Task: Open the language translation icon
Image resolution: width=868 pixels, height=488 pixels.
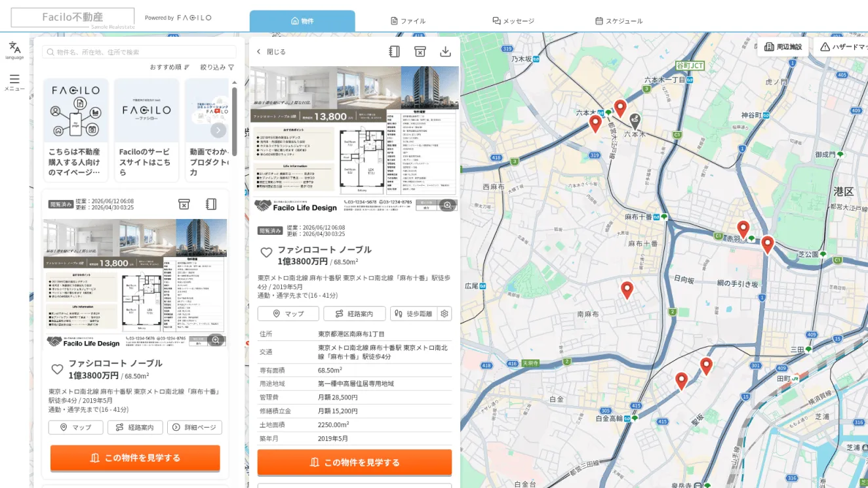Action: 14,47
